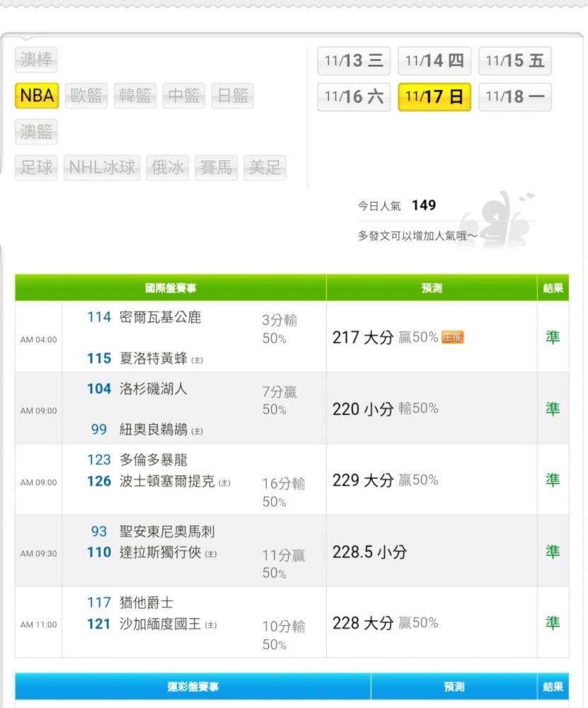Pick the date 11/18 一
Screen dimensions: 588x708
(515, 96)
